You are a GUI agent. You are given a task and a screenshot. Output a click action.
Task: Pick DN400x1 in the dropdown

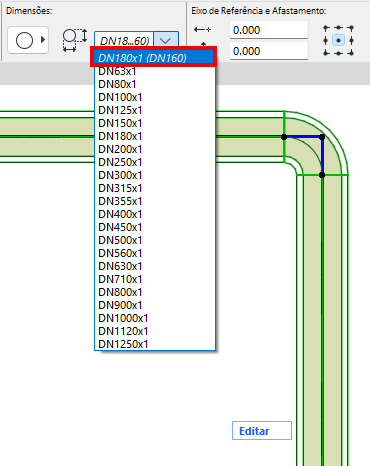point(155,214)
